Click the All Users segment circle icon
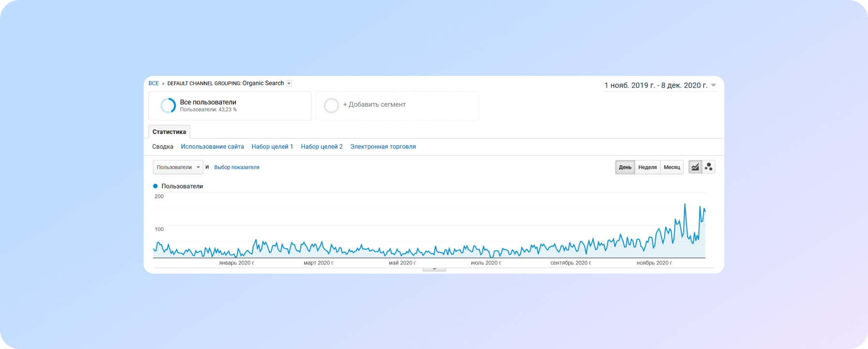Screen dimensions: 868x349 point(168,105)
